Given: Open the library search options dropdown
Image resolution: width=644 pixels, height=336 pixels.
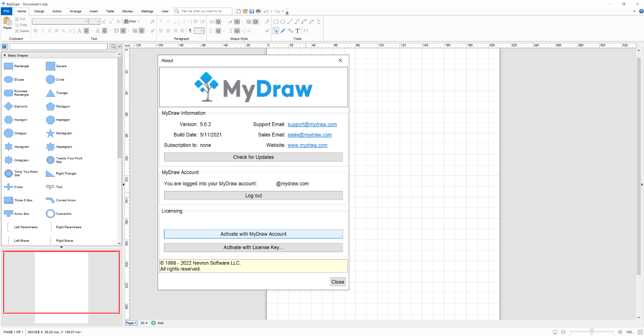Looking at the screenshot, I should point(120,47).
